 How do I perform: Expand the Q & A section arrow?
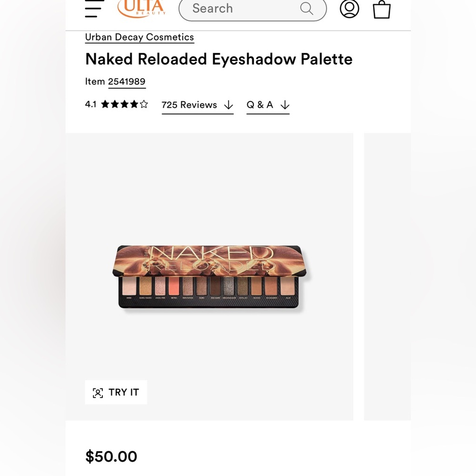click(x=285, y=105)
